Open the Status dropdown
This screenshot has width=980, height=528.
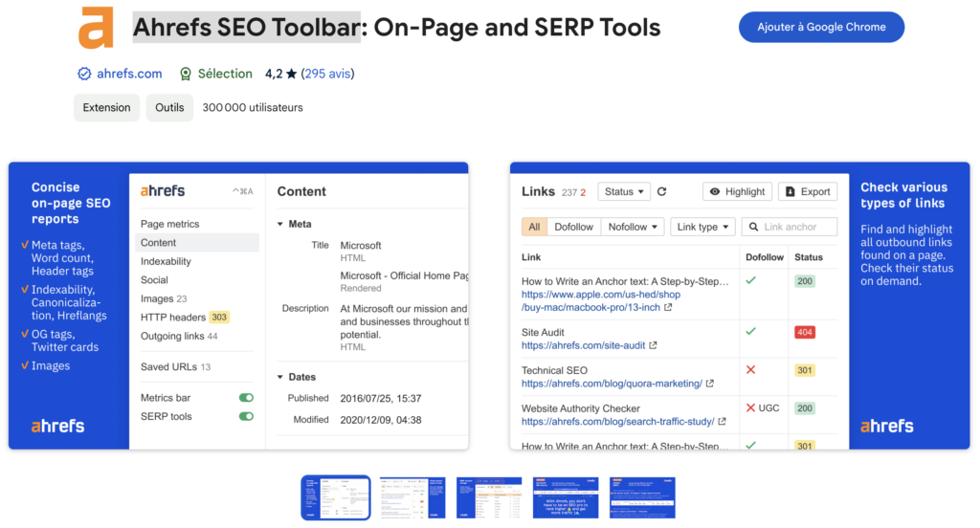(624, 192)
